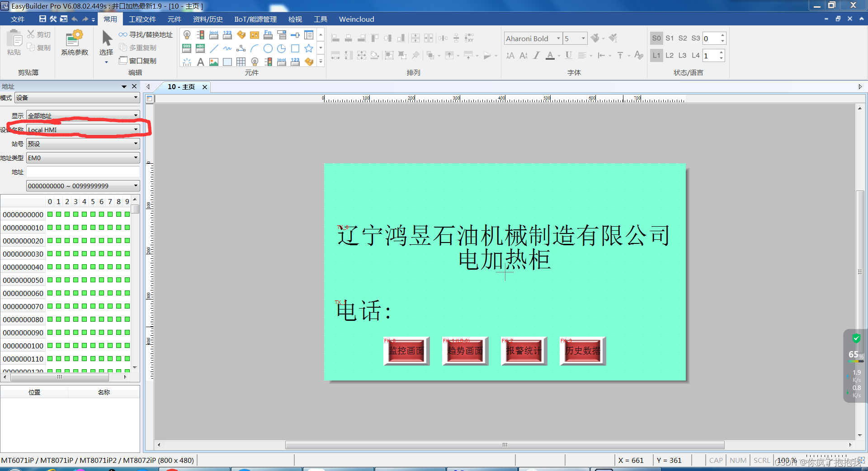Switch to language L4

[696, 55]
